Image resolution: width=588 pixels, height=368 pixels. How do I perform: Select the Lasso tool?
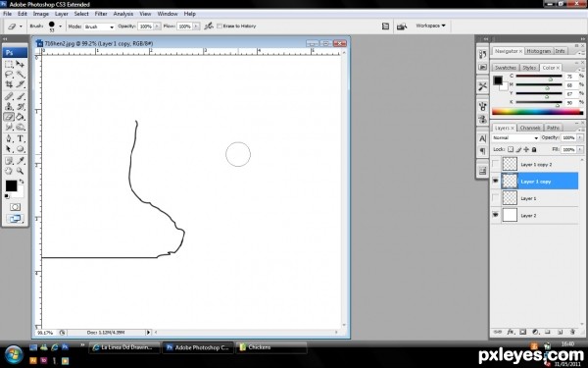coord(9,75)
